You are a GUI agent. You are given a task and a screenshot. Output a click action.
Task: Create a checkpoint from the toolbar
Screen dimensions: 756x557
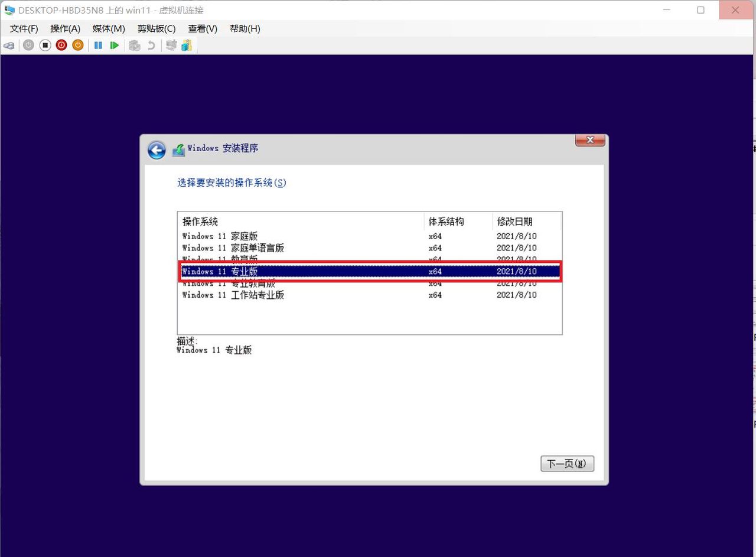[x=135, y=45]
